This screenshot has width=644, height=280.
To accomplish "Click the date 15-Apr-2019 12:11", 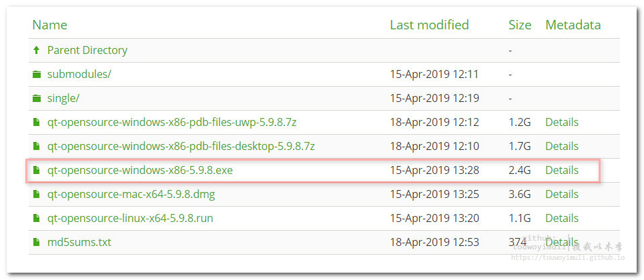I will (434, 74).
